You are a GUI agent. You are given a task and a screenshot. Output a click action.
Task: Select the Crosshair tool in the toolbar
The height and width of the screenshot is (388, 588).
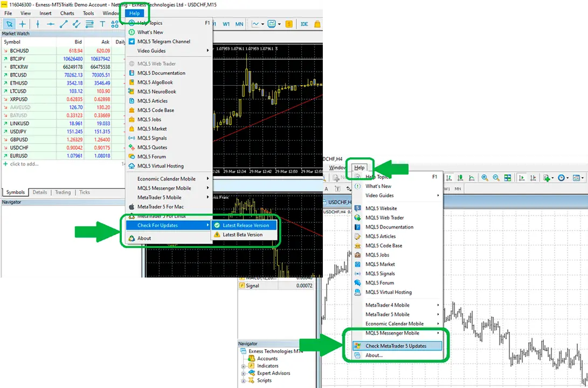(x=22, y=24)
